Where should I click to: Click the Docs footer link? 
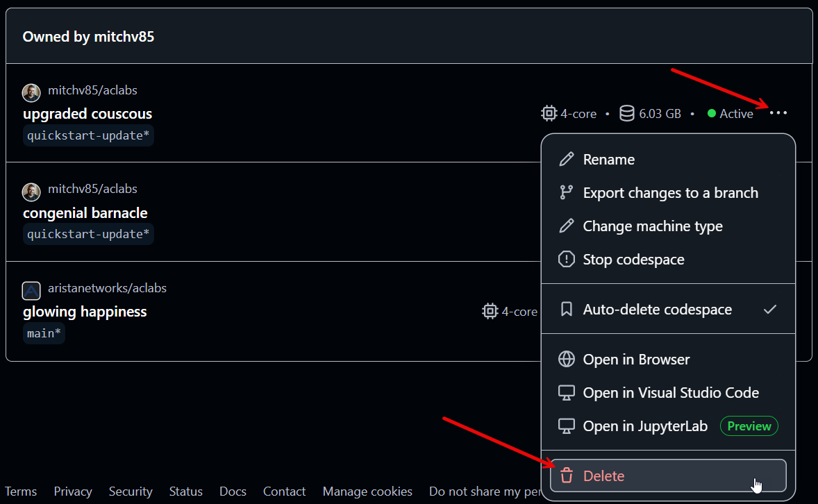[233, 492]
